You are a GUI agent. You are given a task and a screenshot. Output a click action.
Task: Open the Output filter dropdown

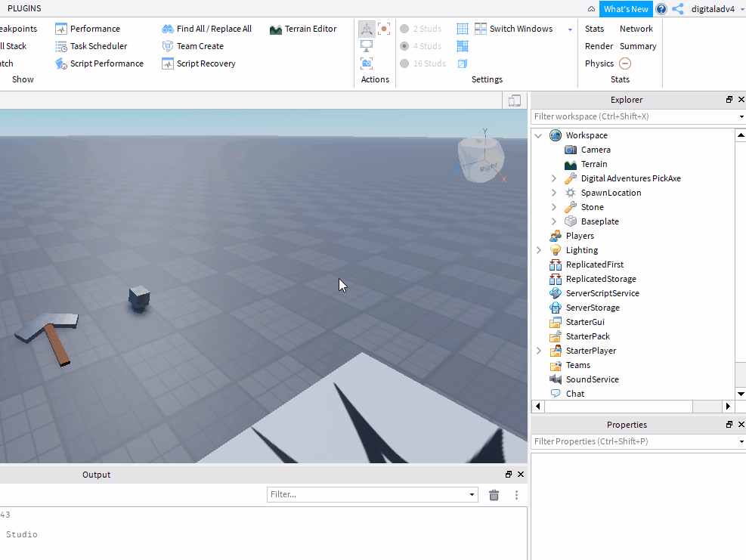[472, 495]
